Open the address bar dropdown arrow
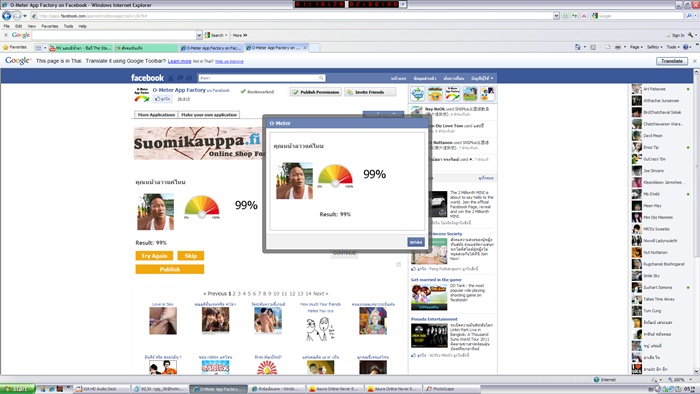The image size is (700, 394). 556,16
